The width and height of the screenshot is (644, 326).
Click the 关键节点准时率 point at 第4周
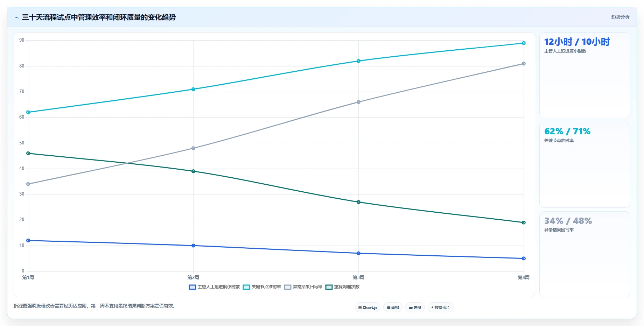coord(524,43)
